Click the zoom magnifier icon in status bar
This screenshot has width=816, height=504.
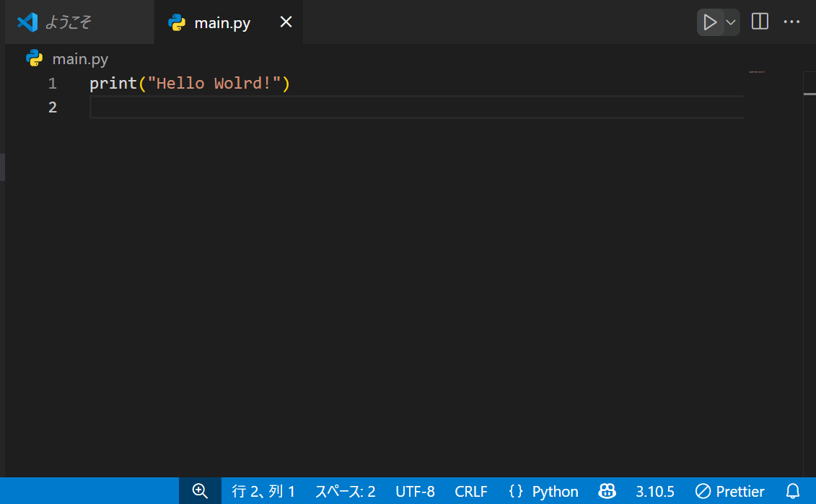click(199, 491)
